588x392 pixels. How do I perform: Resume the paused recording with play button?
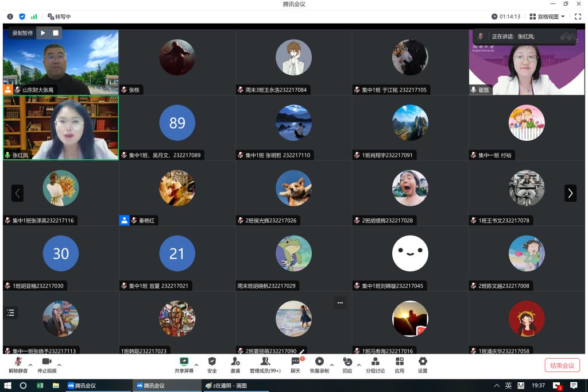(43, 33)
